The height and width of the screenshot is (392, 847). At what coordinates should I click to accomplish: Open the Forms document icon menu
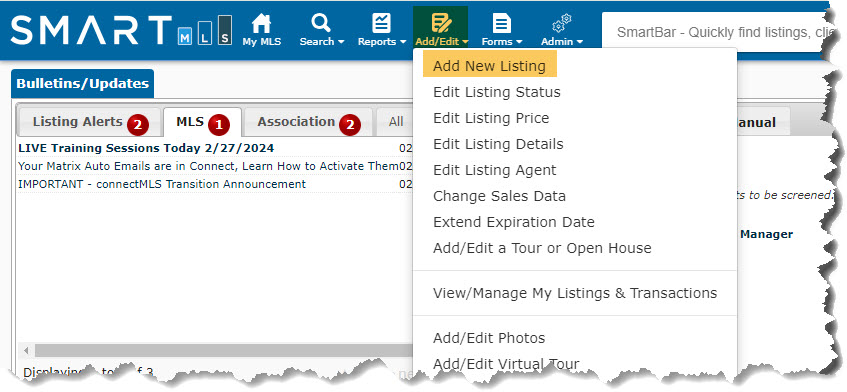tap(502, 24)
